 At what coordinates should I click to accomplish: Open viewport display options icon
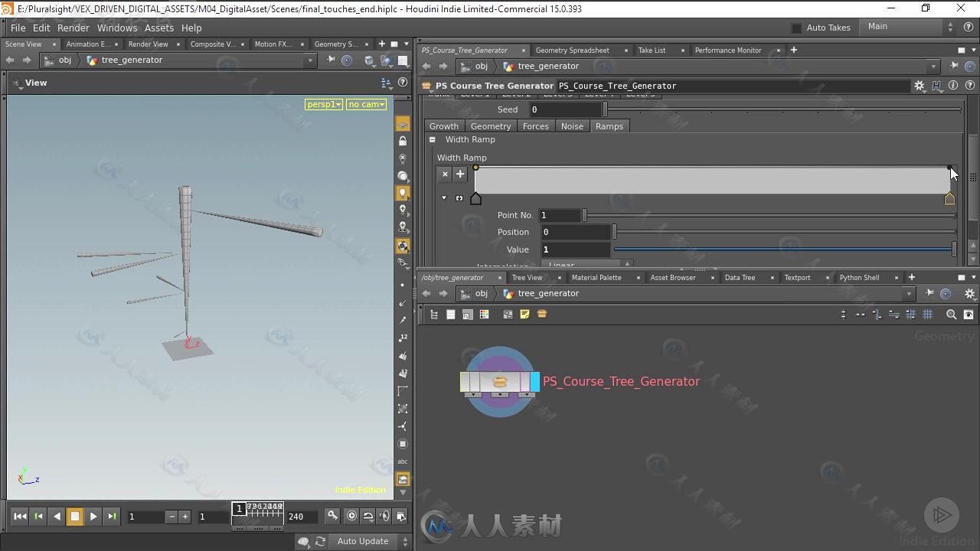coord(387,83)
